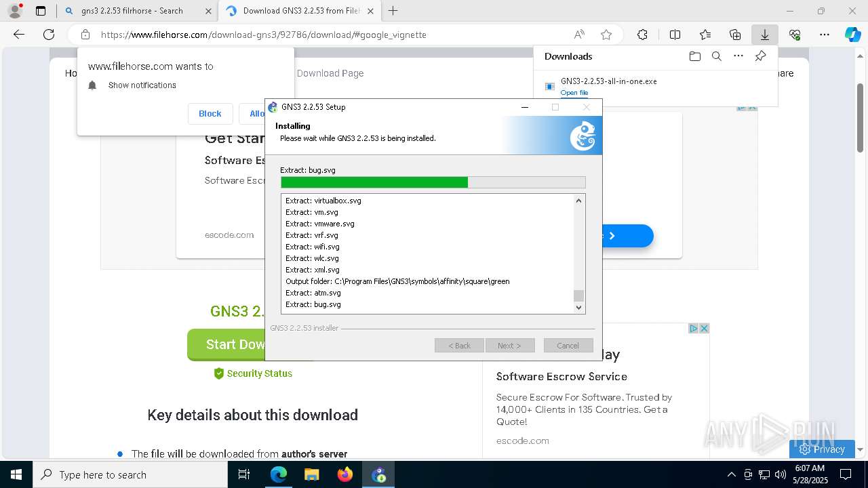This screenshot has width=868, height=488.
Task: Show hidden system tray icons
Action: click(x=731, y=474)
